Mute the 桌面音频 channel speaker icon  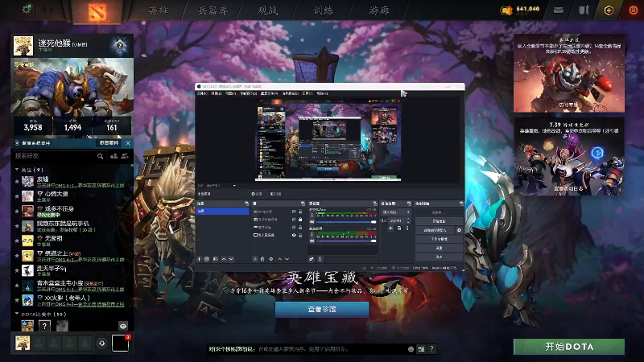point(312,241)
